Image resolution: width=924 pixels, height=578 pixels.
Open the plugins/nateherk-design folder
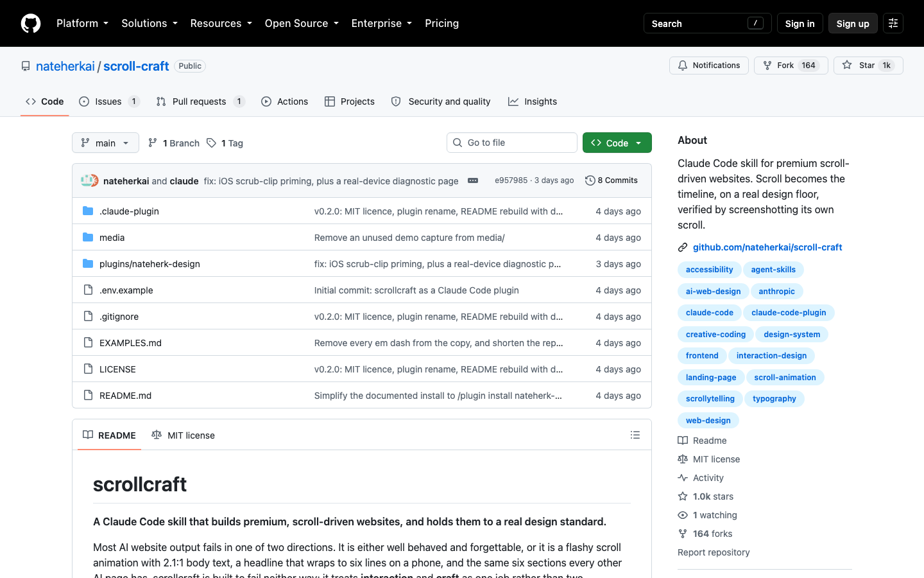[x=150, y=264]
